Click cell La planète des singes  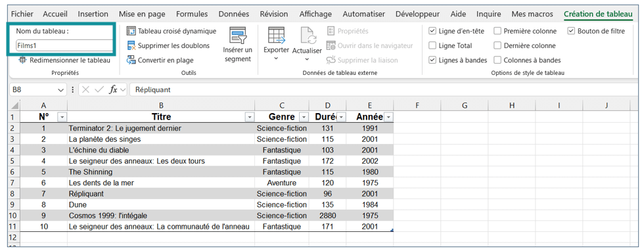[x=161, y=139]
